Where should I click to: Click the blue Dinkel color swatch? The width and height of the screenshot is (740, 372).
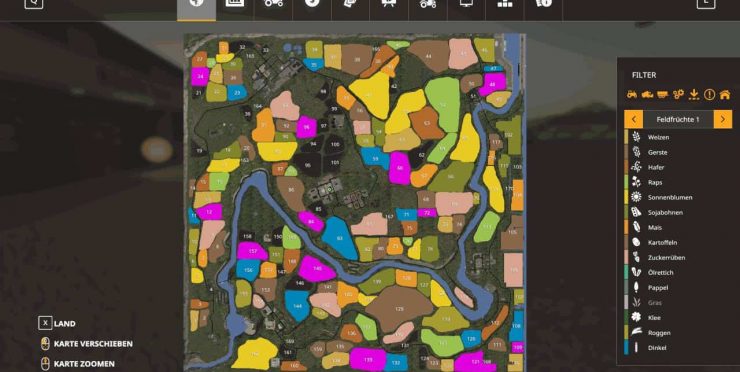point(626,348)
